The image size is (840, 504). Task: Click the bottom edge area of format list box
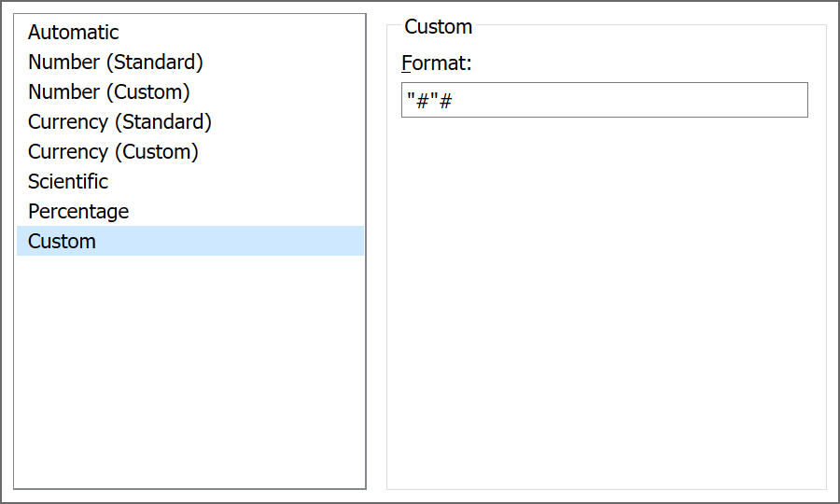coord(187,483)
